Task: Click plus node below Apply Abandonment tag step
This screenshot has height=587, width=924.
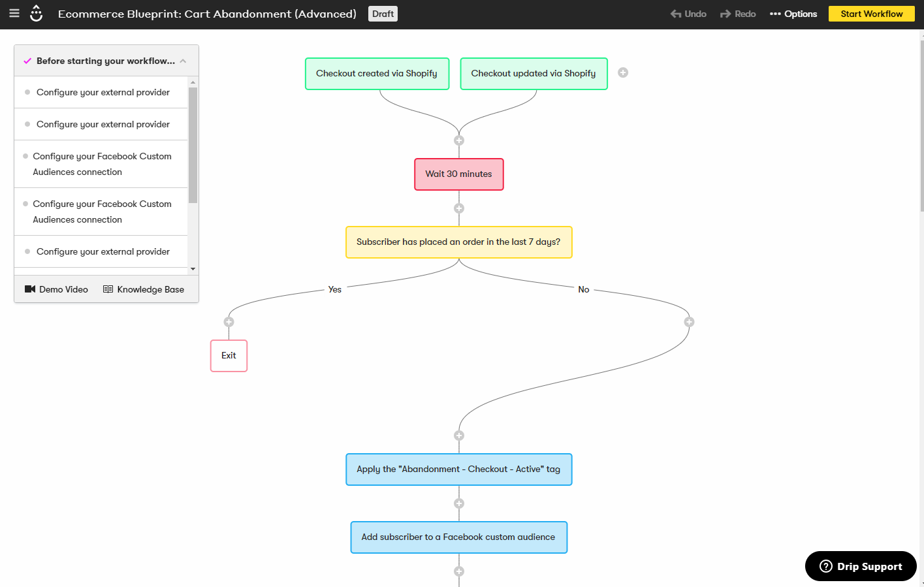Action: (459, 503)
